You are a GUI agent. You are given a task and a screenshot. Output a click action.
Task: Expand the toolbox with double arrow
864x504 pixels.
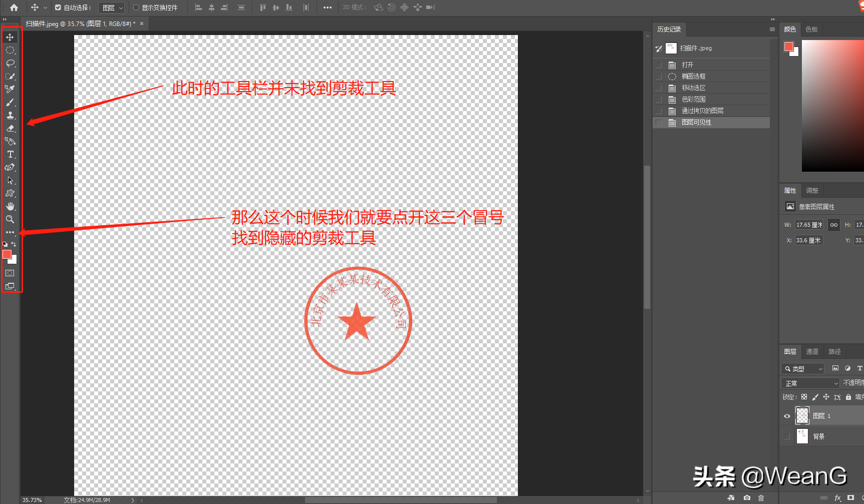5,20
